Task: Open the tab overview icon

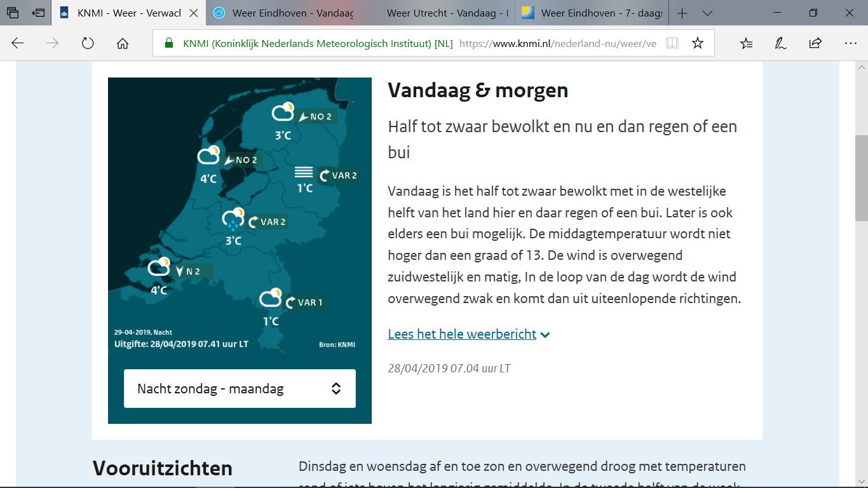Action: (13, 13)
